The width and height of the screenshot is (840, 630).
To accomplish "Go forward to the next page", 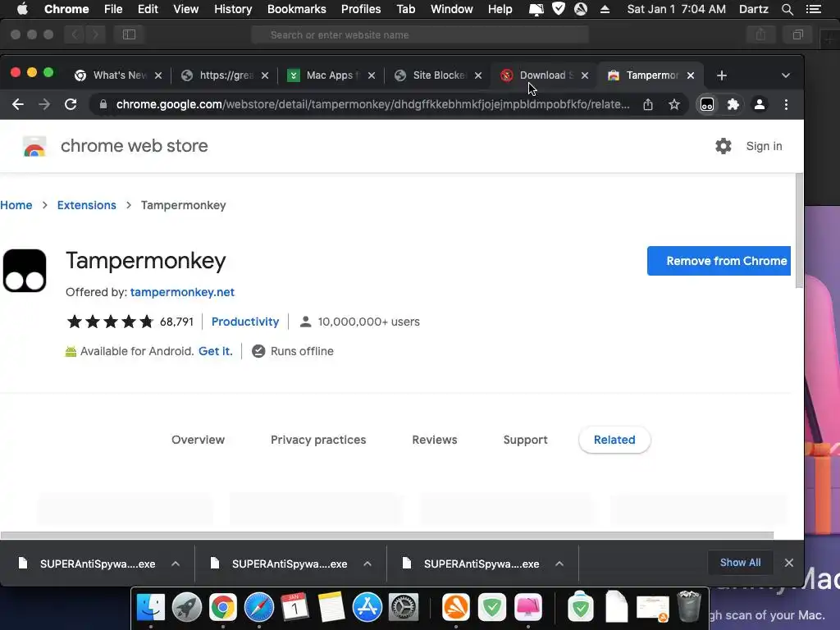I will [x=44, y=104].
